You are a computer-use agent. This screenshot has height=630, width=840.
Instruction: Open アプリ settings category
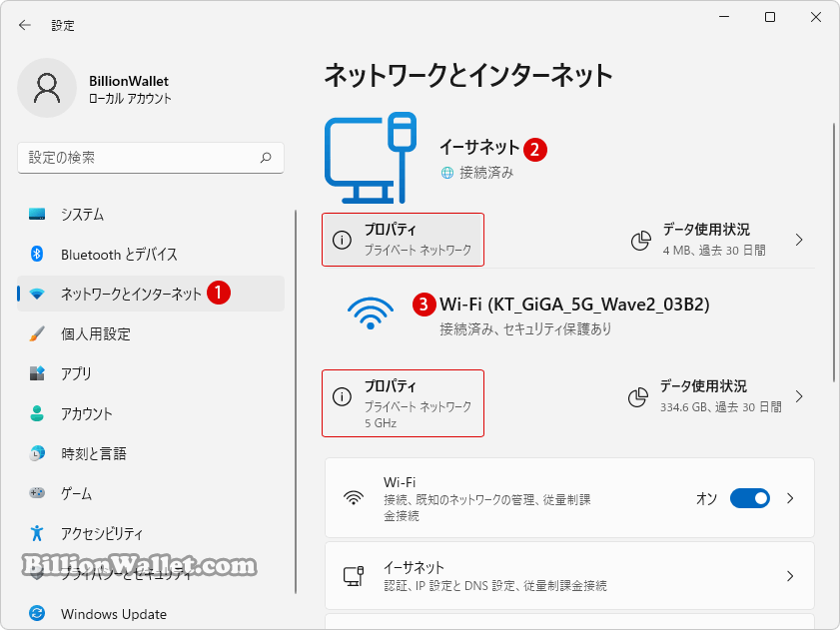151,373
